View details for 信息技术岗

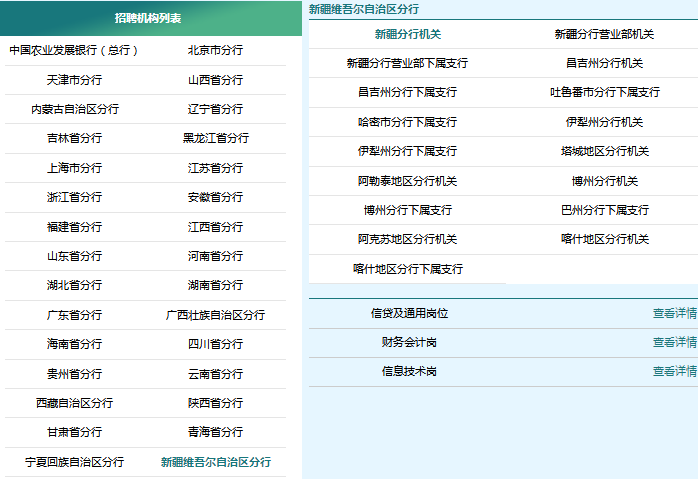pos(674,371)
